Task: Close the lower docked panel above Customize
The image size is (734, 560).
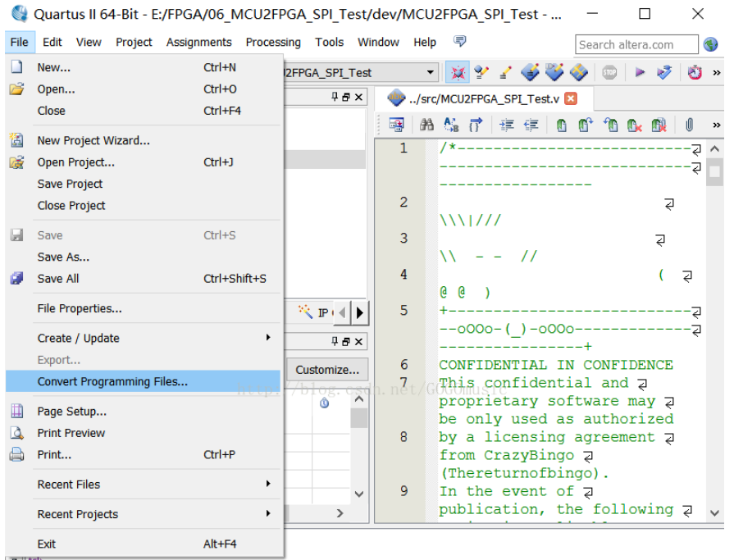Action: 358,342
